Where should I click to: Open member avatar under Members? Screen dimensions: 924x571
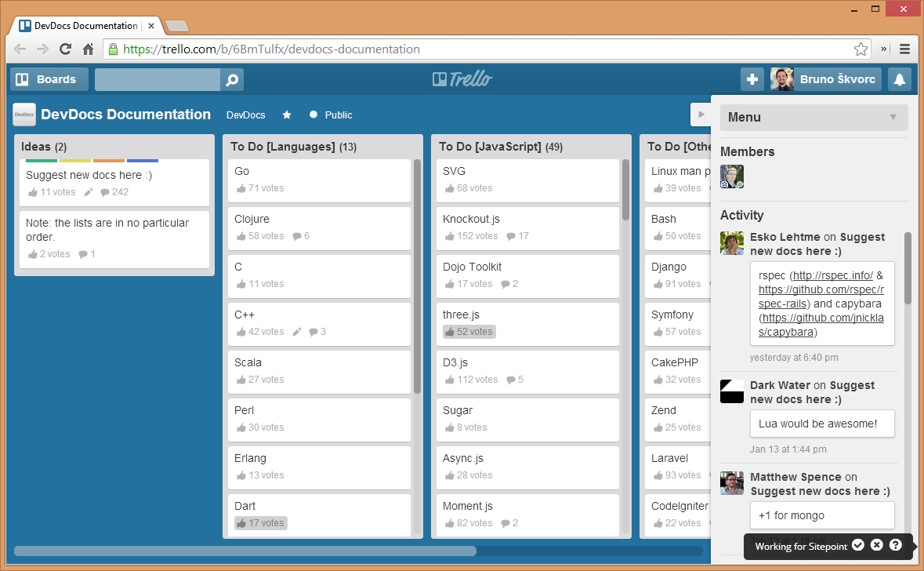point(732,176)
